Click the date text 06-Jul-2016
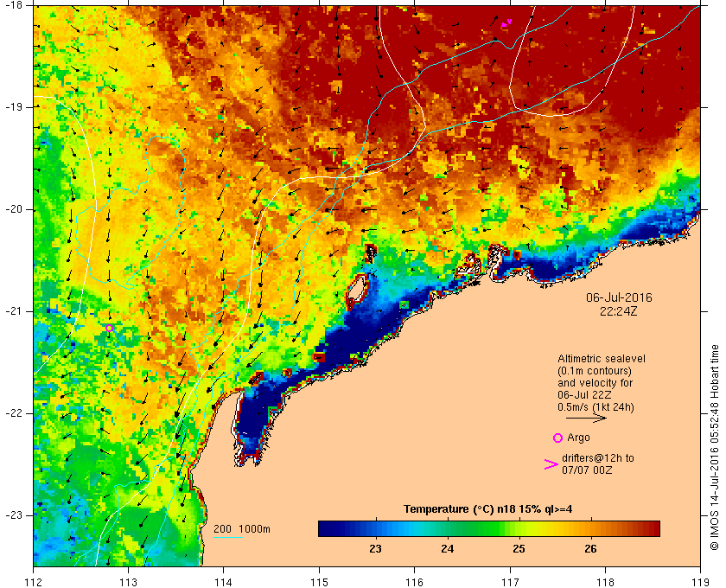Image resolution: width=726 pixels, height=588 pixels. coord(619,298)
